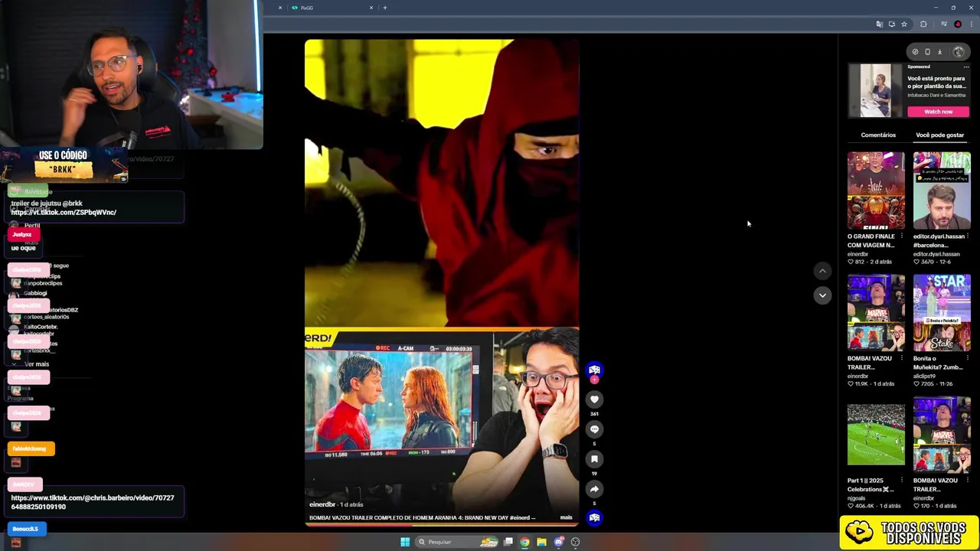This screenshot has width=980, height=551.
Task: Click the fabiokidsong chat username badge
Action: pyautogui.click(x=31, y=448)
